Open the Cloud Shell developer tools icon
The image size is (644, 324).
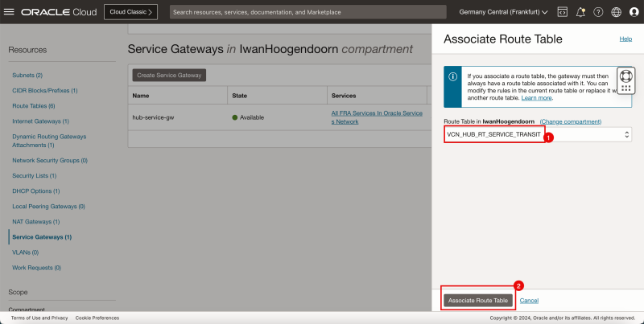[562, 12]
